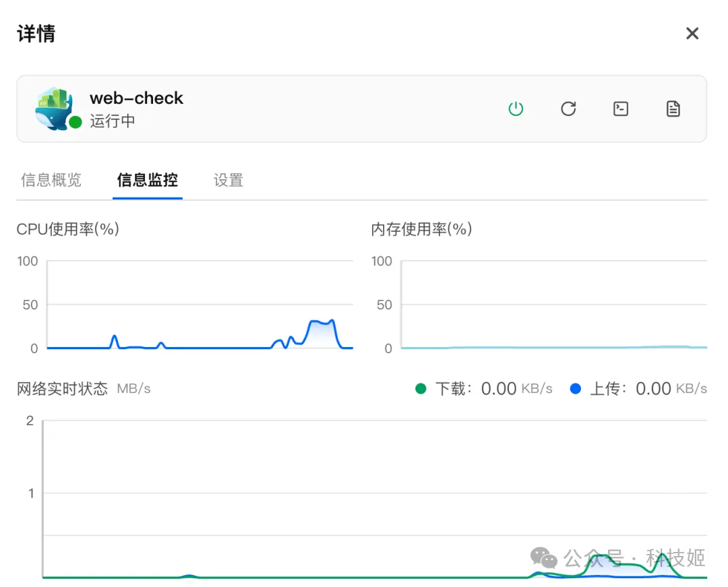Click the web-check container name

click(136, 98)
